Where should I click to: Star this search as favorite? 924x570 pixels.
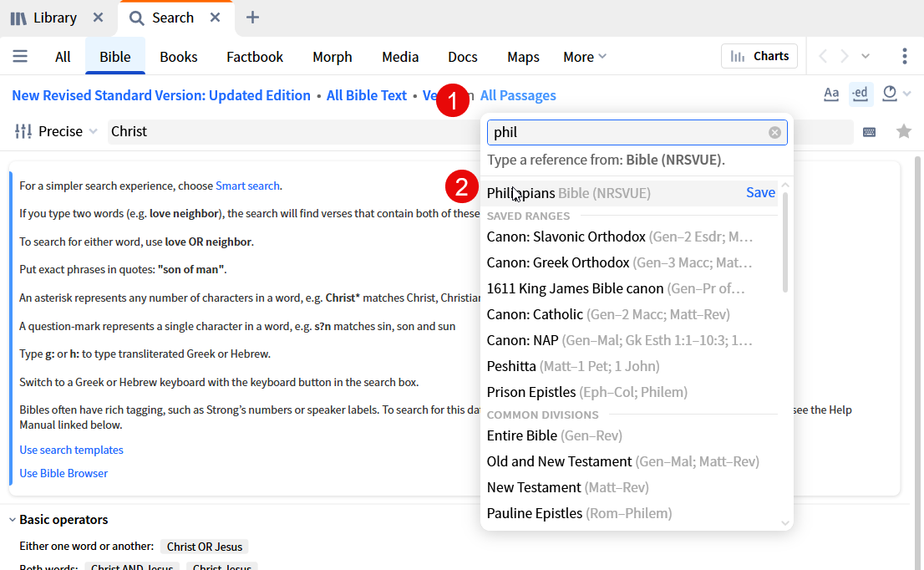(904, 131)
